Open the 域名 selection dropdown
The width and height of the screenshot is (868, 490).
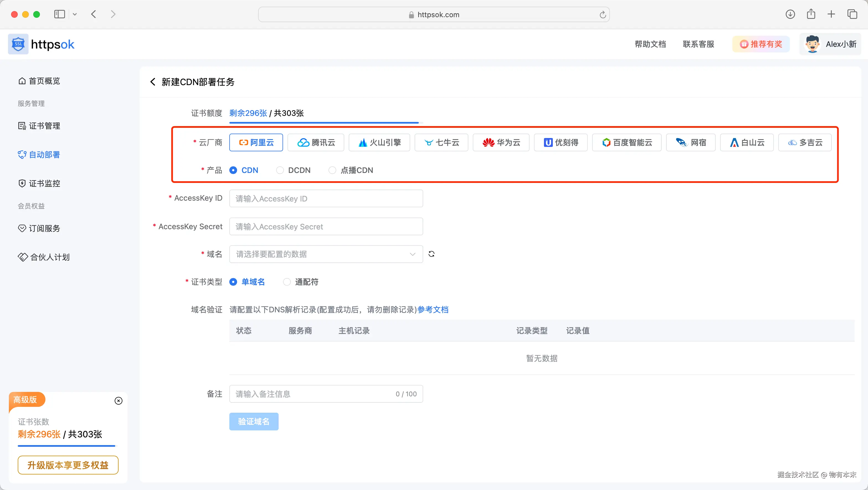tap(325, 254)
